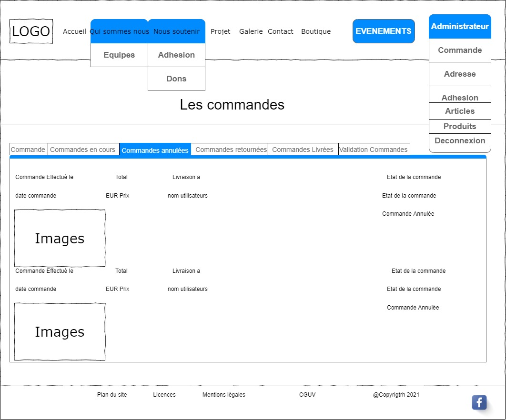This screenshot has height=420, width=506.
Task: Select Equipes from the submenu
Action: (x=119, y=55)
